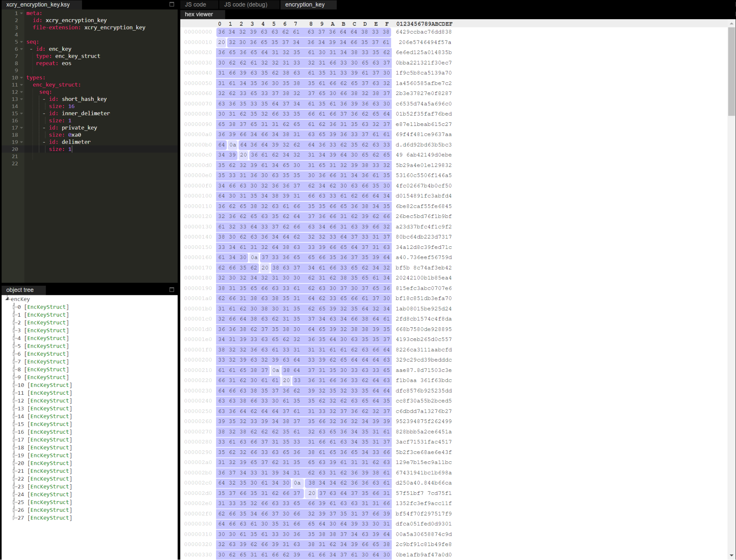Select EncKeyStruct item 27 in tree
736x560 pixels.
point(50,518)
